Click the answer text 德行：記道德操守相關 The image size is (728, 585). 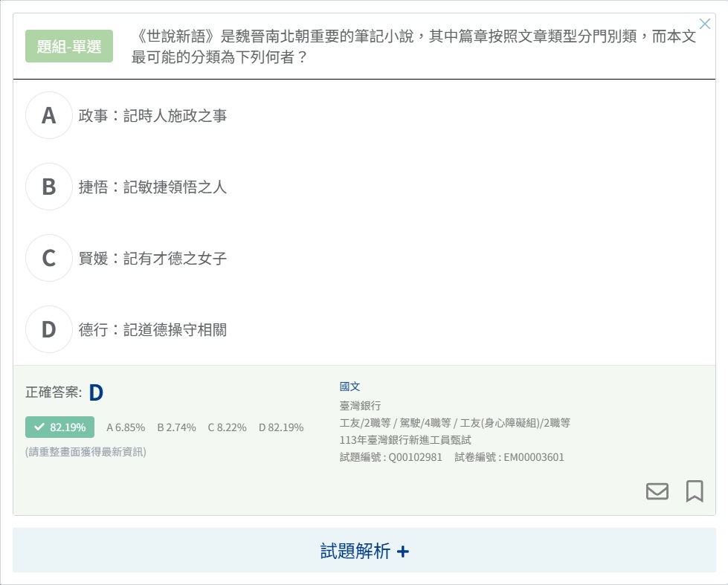[152, 330]
